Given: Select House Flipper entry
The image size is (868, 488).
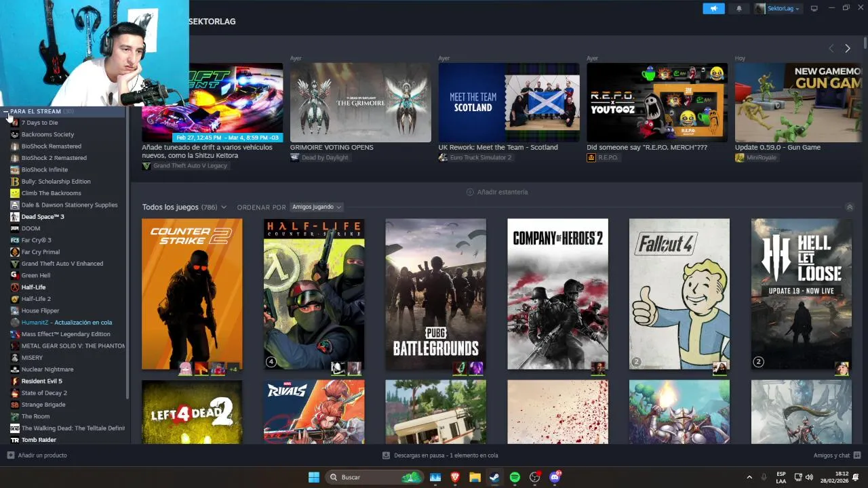Looking at the screenshot, I should [40, 310].
